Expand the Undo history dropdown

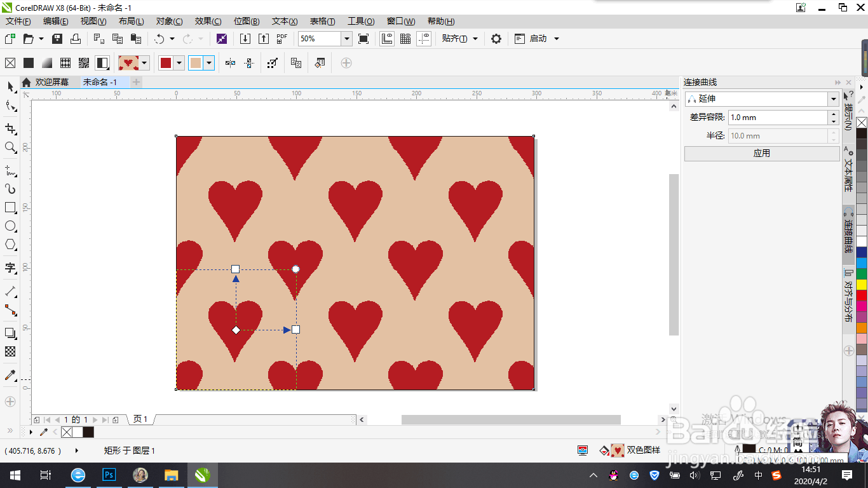172,39
